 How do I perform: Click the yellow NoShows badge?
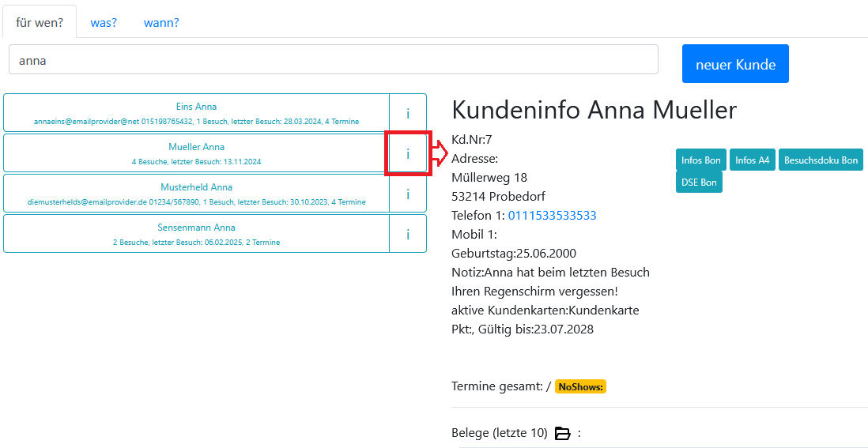pos(580,387)
